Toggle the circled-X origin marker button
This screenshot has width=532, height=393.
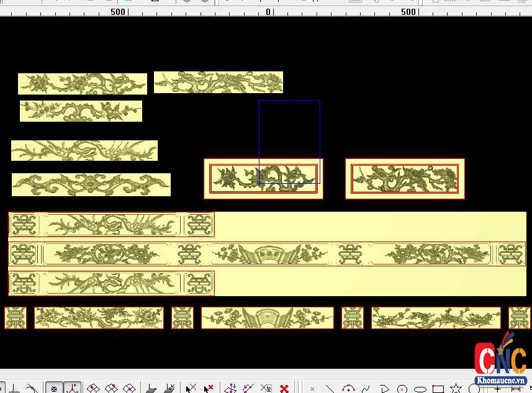55,387
